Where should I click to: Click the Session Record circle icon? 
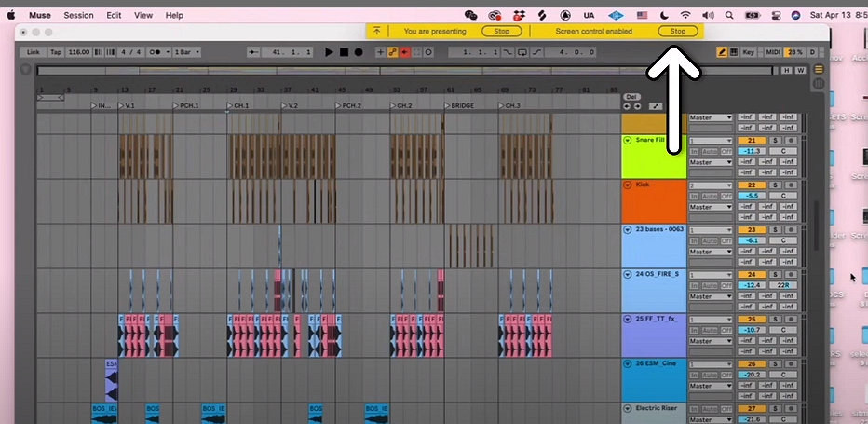pyautogui.click(x=428, y=52)
